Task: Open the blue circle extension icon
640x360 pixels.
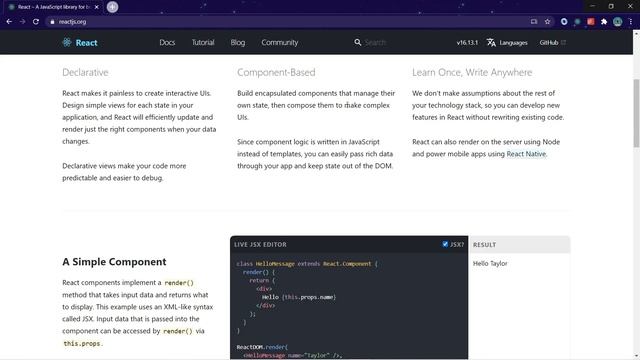Action: point(564,22)
